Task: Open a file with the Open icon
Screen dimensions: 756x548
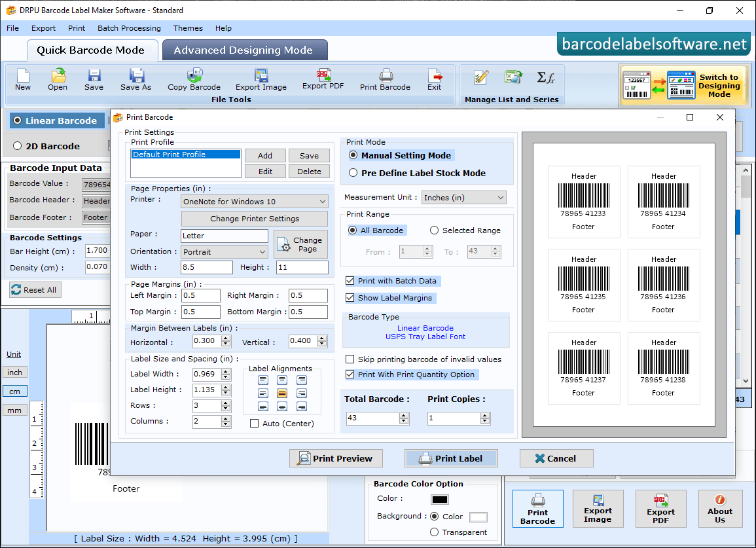Action: pyautogui.click(x=58, y=80)
